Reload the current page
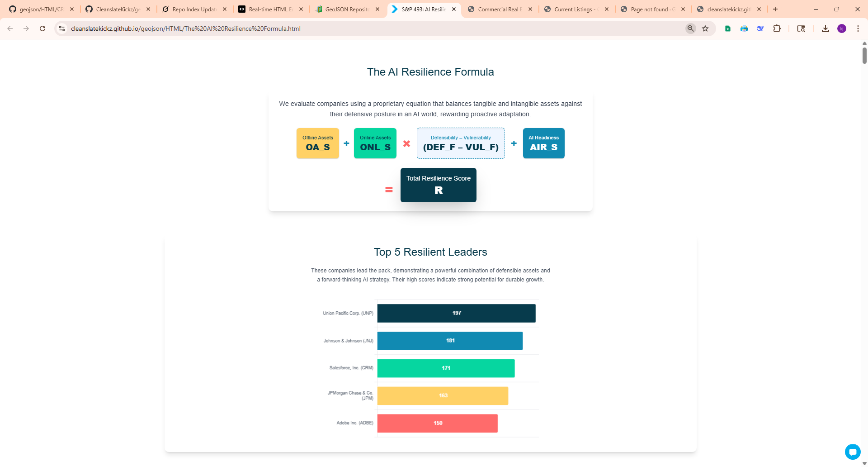 point(42,29)
